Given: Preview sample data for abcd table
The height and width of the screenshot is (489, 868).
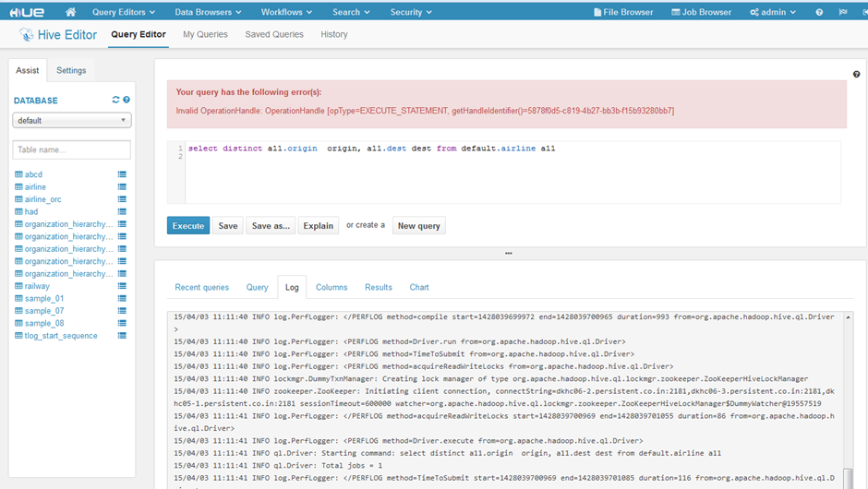Looking at the screenshot, I should pyautogui.click(x=122, y=174).
